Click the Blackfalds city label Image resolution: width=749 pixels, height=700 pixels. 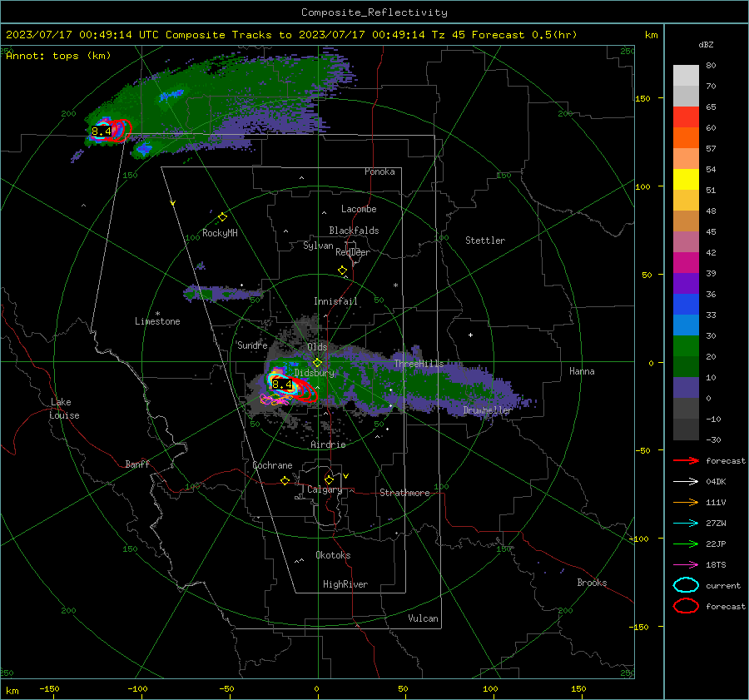tap(354, 231)
